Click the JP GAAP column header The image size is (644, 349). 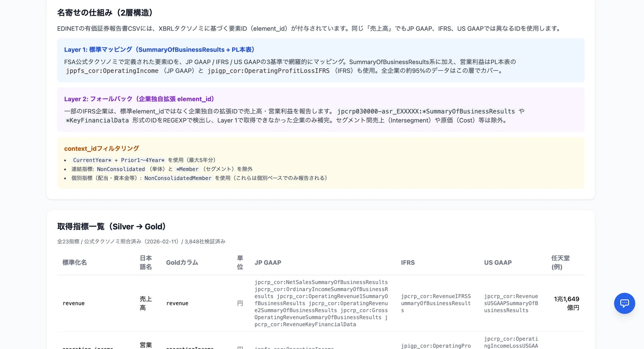[x=268, y=263]
